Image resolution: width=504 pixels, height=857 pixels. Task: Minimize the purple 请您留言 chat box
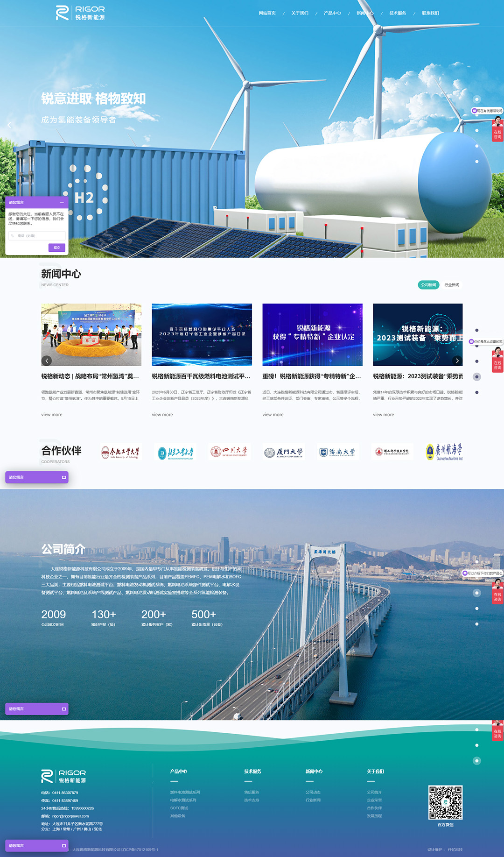(x=62, y=202)
